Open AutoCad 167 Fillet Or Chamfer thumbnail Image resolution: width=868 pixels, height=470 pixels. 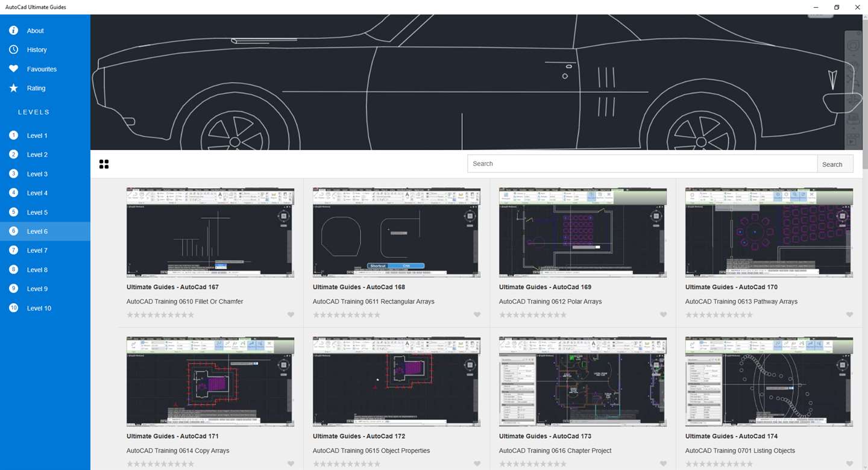[x=210, y=233]
